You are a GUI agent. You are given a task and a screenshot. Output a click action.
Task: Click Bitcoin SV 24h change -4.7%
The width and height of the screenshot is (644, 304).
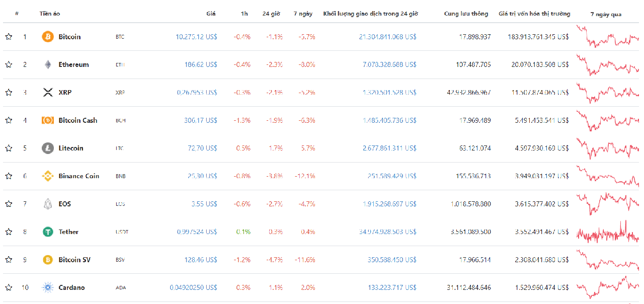coord(274,260)
